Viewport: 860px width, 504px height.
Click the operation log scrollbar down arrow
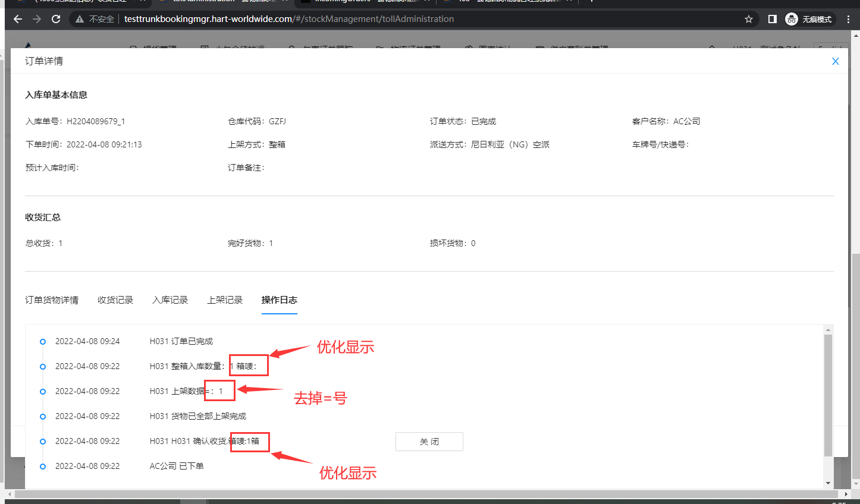(x=828, y=483)
